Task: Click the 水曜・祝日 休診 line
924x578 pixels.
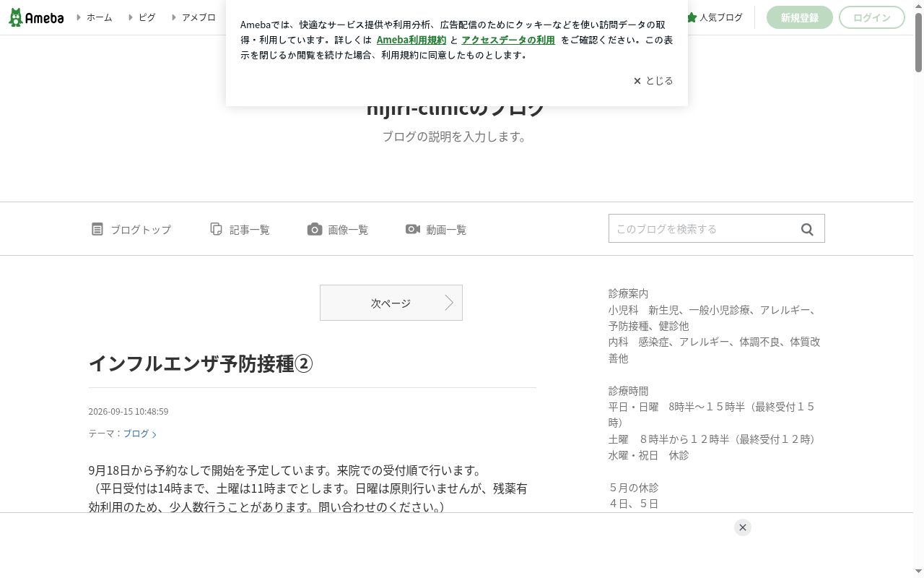Action: (x=648, y=455)
